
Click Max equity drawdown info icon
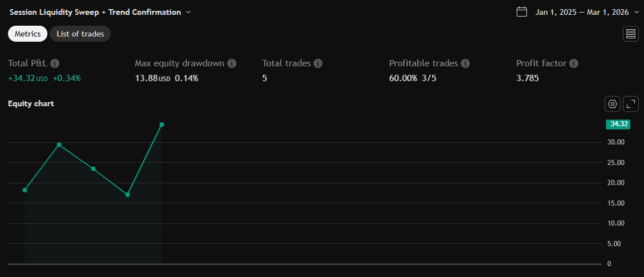point(232,63)
